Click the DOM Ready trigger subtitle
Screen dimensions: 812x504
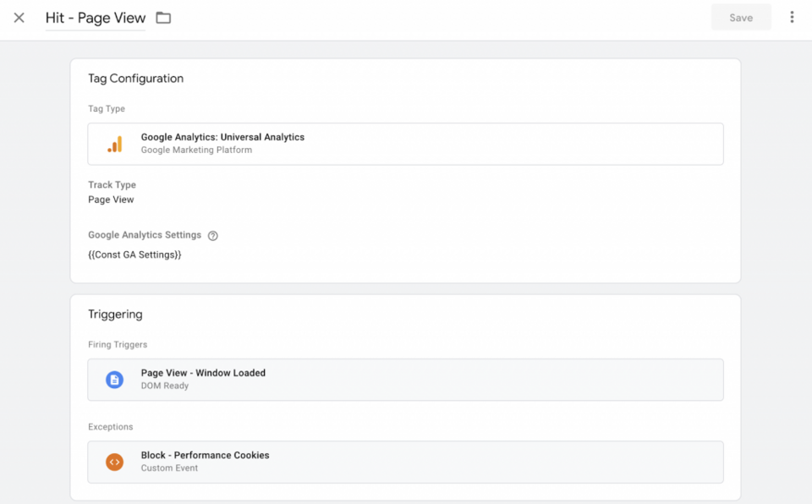[165, 386]
